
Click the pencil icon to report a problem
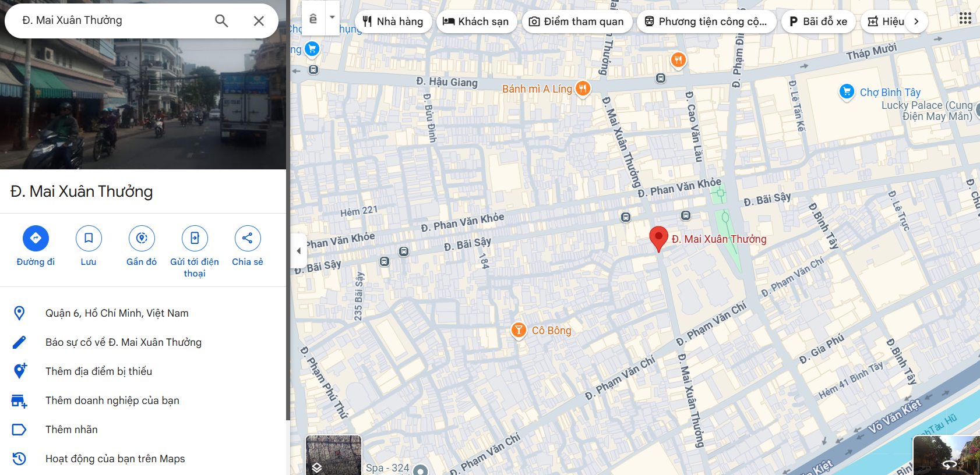click(x=19, y=342)
